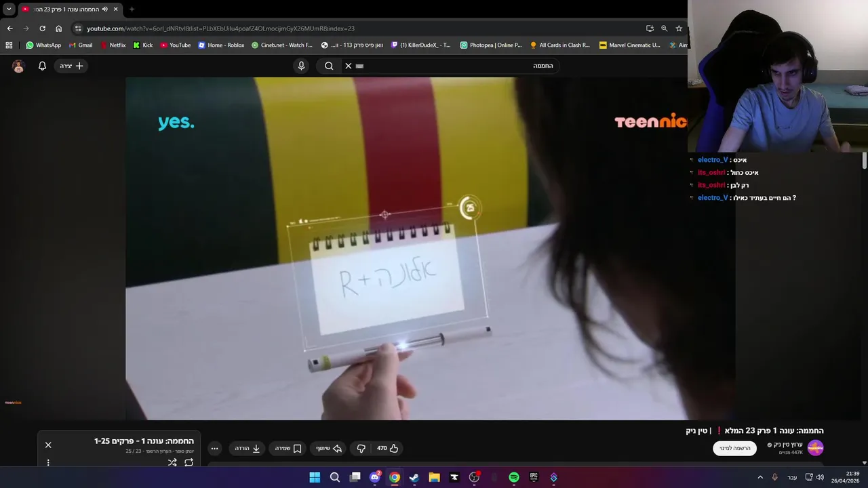The image size is (868, 488).
Task: Open Steam from the taskbar
Action: click(x=414, y=477)
